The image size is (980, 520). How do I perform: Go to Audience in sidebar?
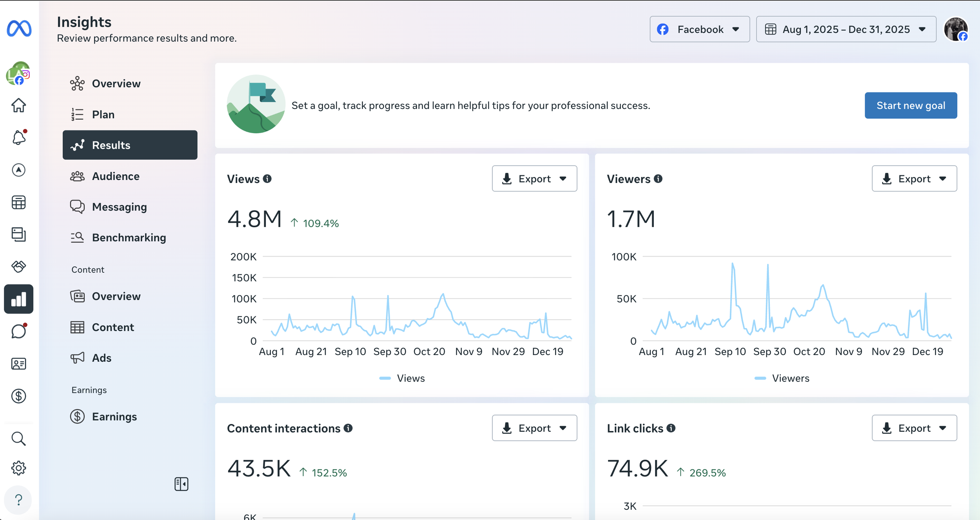click(116, 176)
